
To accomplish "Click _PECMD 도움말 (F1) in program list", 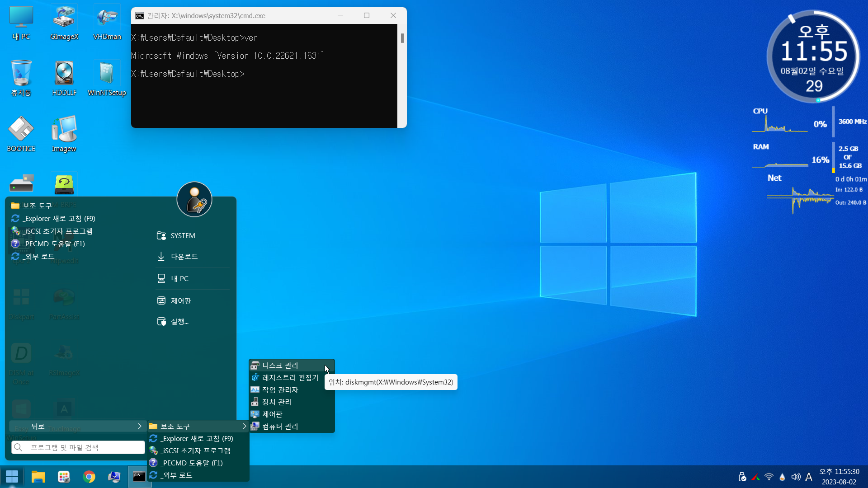I will 48,244.
